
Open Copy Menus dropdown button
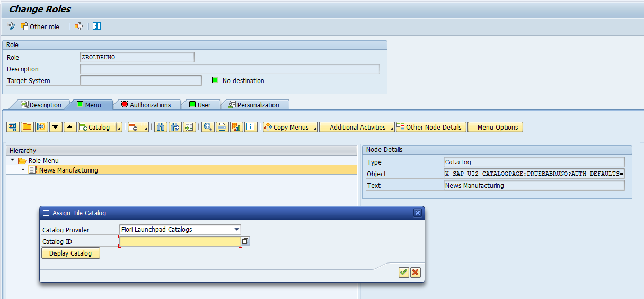point(290,127)
